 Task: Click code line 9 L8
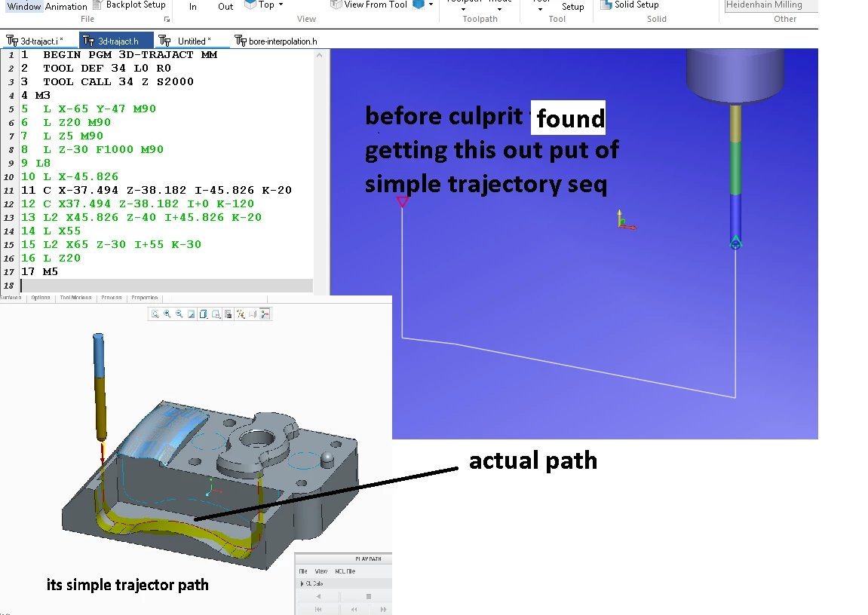coord(35,163)
